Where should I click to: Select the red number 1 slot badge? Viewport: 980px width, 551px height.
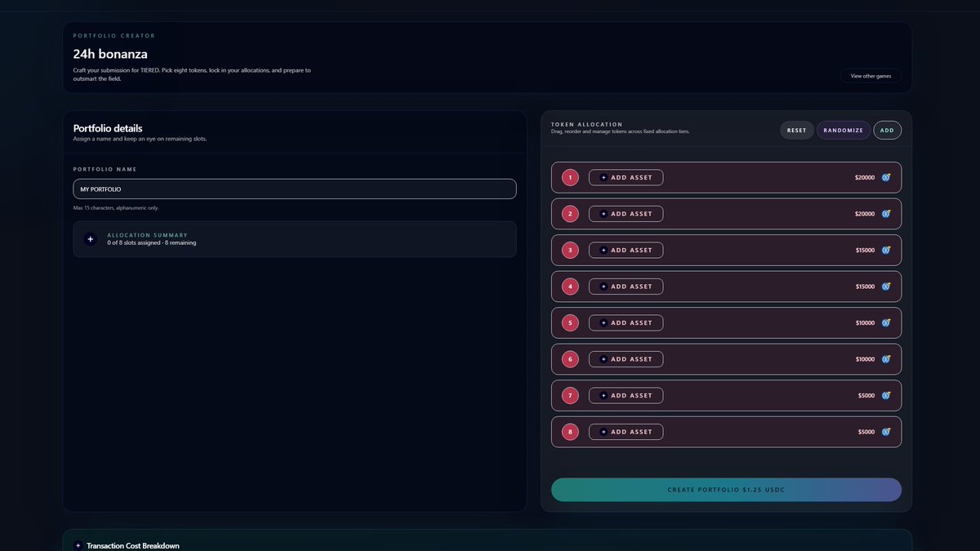(571, 177)
